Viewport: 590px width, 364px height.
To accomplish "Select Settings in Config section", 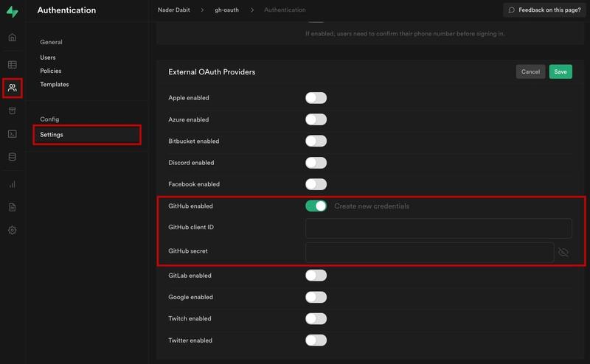I will click(87, 135).
